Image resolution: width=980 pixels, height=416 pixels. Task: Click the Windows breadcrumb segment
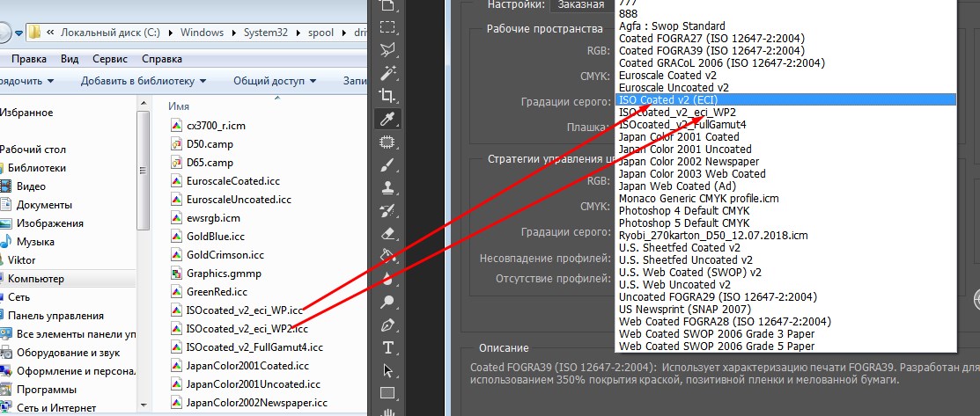(202, 32)
